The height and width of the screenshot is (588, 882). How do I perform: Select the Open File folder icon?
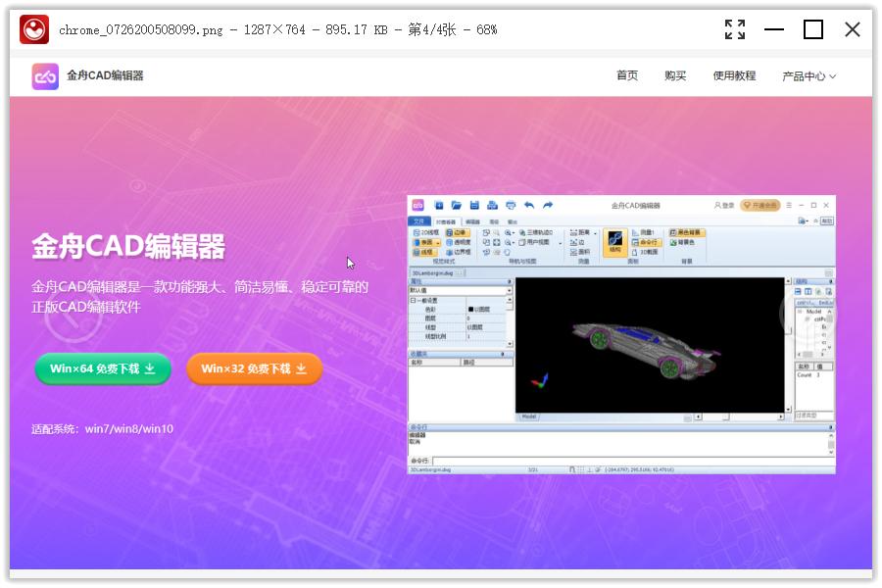tap(457, 206)
